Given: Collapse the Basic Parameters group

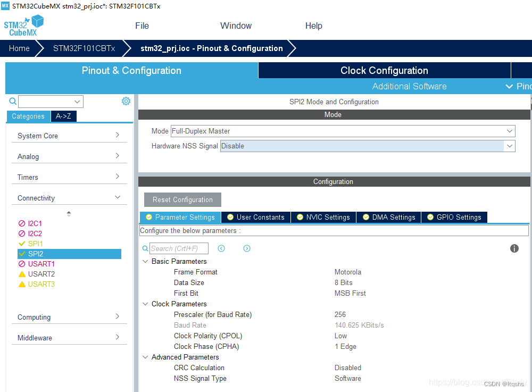Looking at the screenshot, I should (x=145, y=262).
